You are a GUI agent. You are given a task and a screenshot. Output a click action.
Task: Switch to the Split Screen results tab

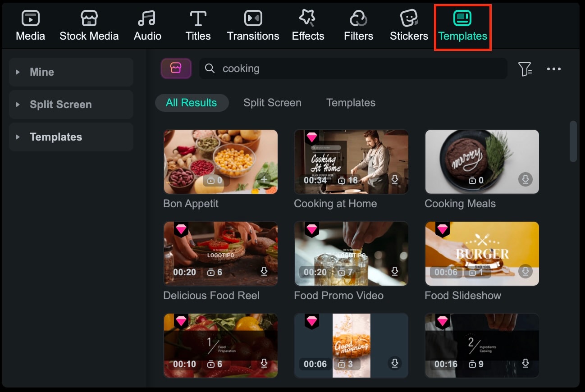pos(272,102)
